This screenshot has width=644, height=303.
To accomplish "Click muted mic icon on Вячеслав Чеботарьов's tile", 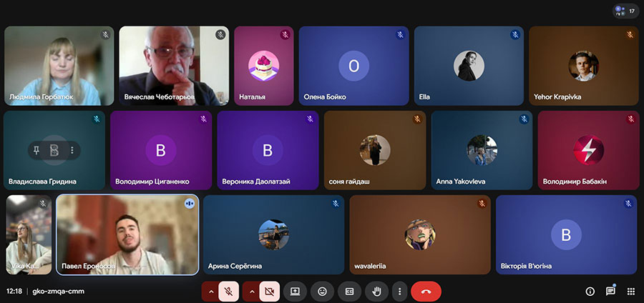I will coord(220,34).
